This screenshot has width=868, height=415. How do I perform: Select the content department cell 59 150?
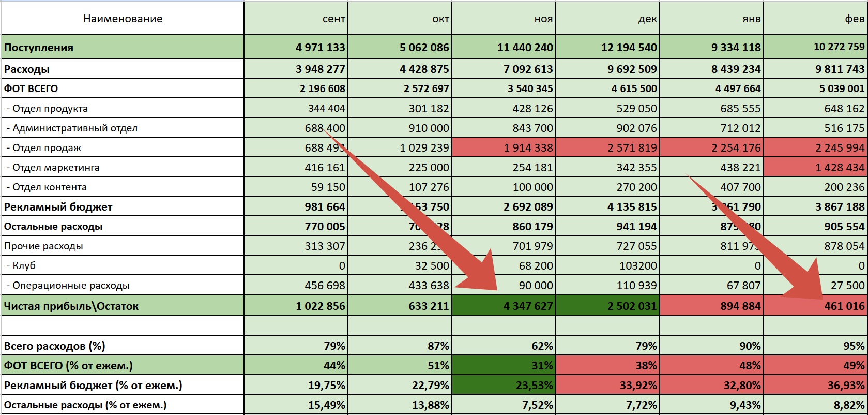[x=296, y=187]
